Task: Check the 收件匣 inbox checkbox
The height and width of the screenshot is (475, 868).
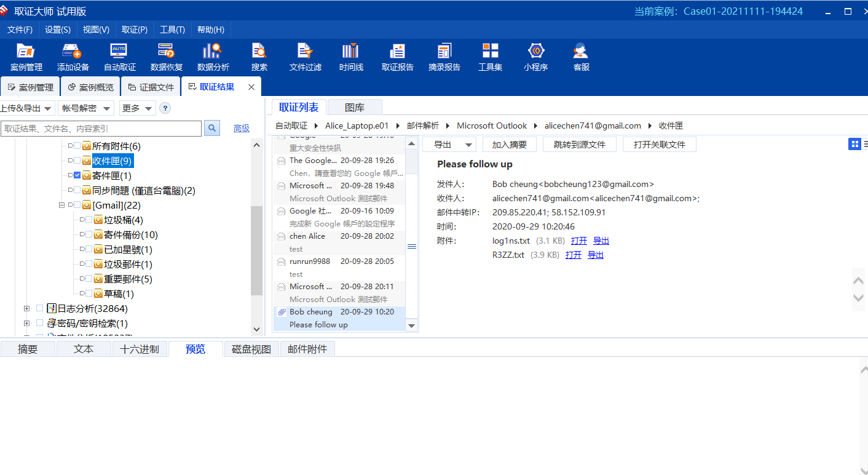Action: [77, 161]
